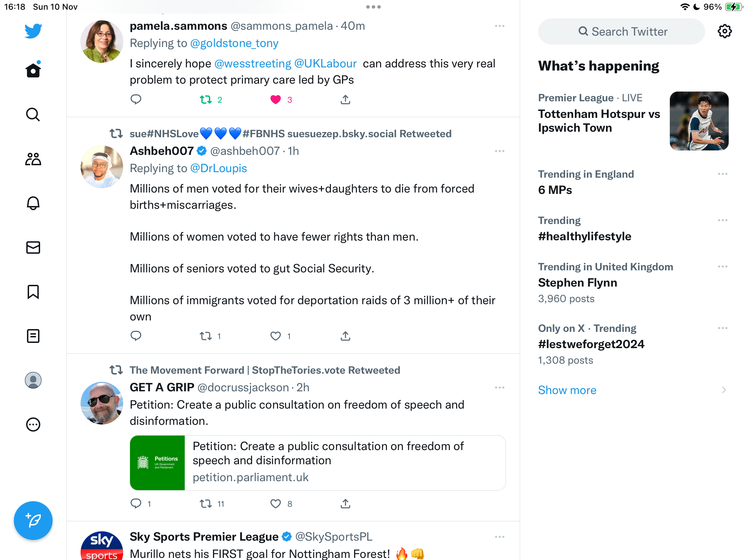The width and height of the screenshot is (747, 560).
Task: Click the @wesstreeting mention
Action: tap(253, 64)
